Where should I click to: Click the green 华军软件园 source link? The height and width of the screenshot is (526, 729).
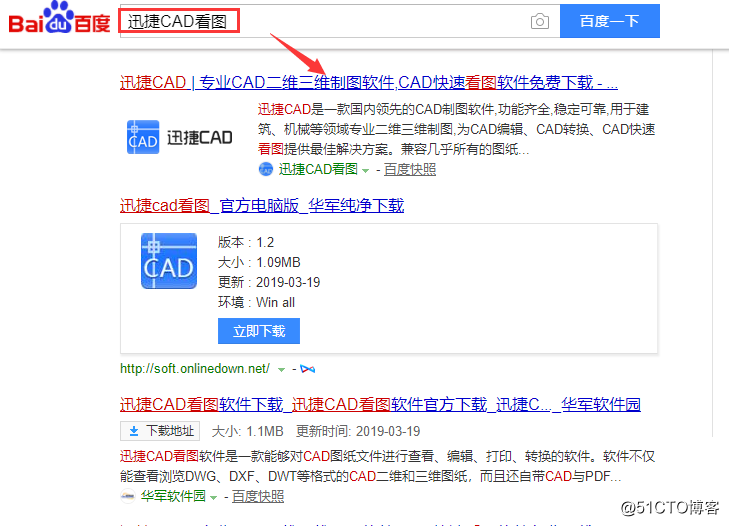173,496
